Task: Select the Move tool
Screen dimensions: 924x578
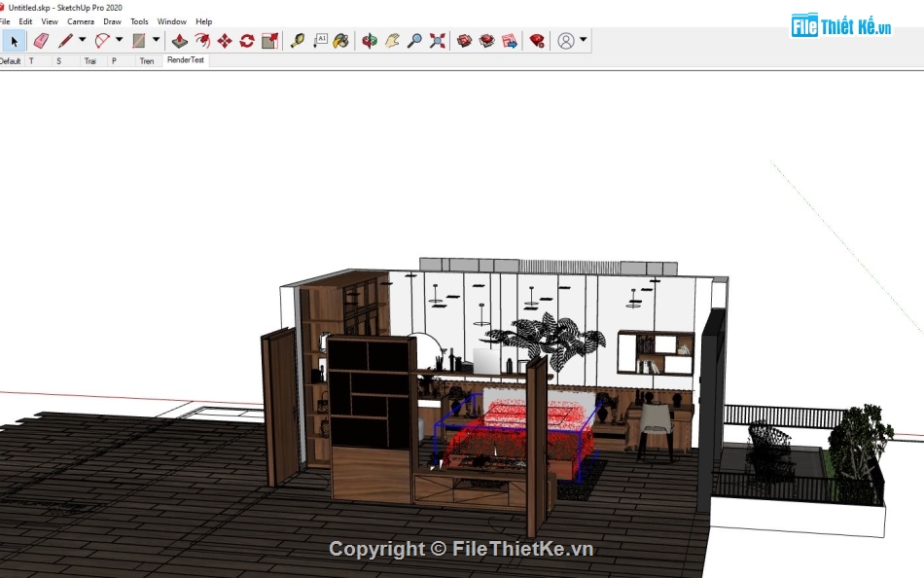Action: (225, 41)
